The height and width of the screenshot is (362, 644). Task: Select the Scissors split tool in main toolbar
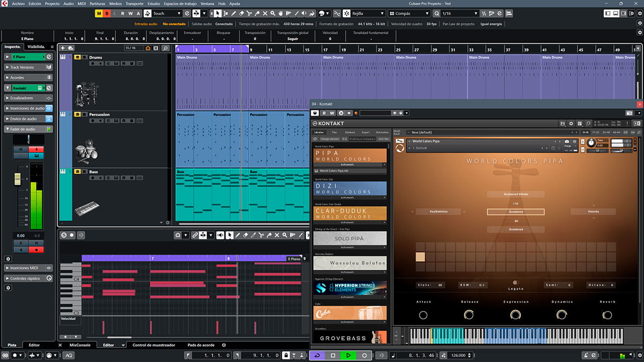[x=249, y=13]
